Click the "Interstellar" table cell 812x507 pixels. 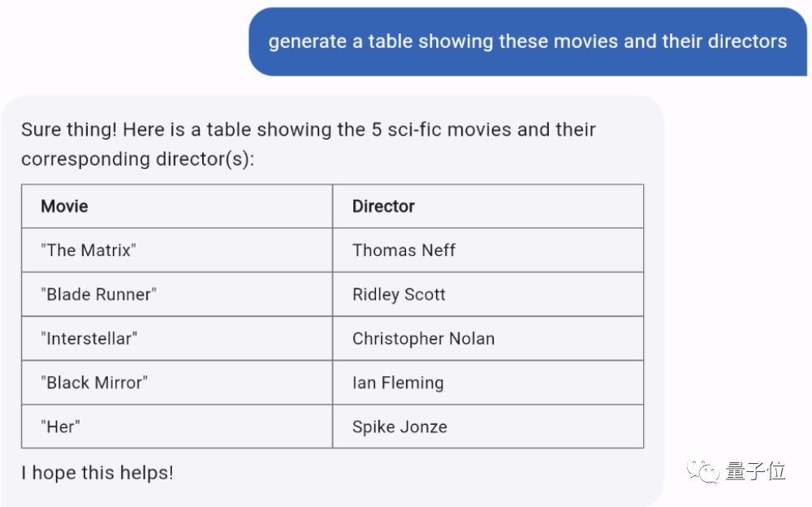tap(89, 339)
